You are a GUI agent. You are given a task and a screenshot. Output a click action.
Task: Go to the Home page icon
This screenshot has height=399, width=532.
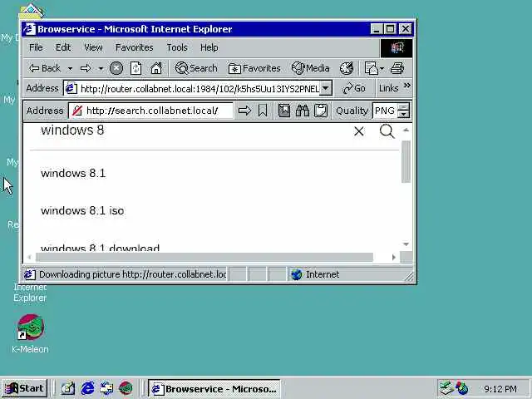tap(156, 68)
